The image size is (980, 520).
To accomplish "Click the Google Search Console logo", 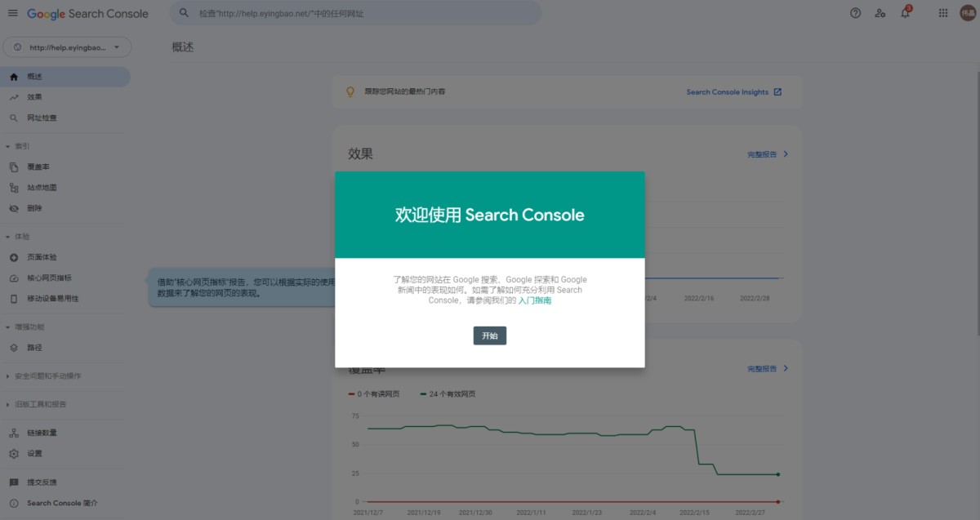I will 87,13.
